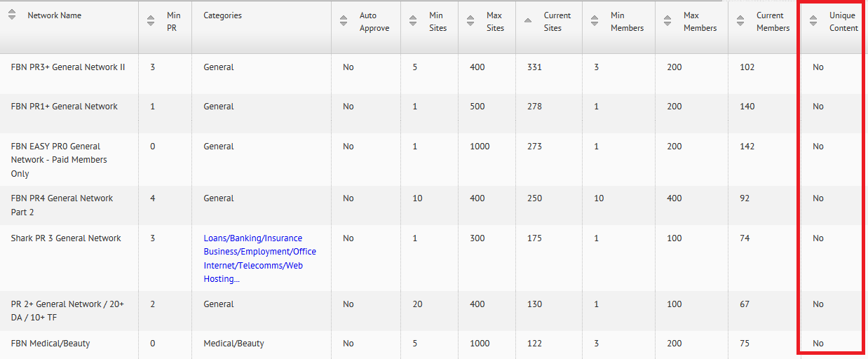Click Current Sites value 130
The width and height of the screenshot is (868, 359).
(534, 304)
